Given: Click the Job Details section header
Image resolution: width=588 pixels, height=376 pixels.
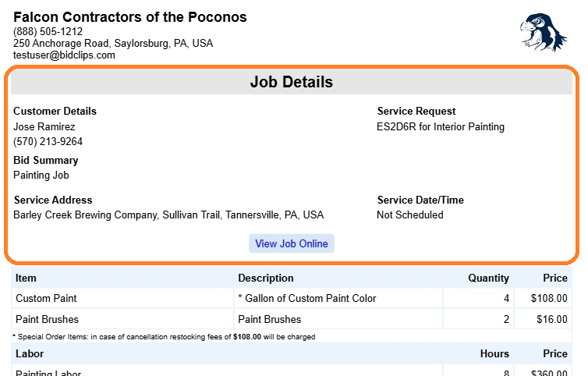Looking at the screenshot, I should click(x=292, y=82).
